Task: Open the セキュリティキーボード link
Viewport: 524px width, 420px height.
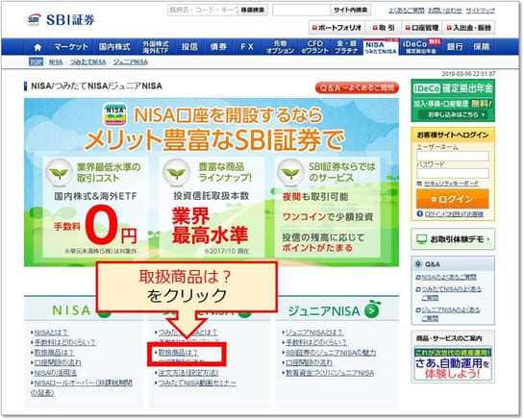Action: pyautogui.click(x=451, y=184)
